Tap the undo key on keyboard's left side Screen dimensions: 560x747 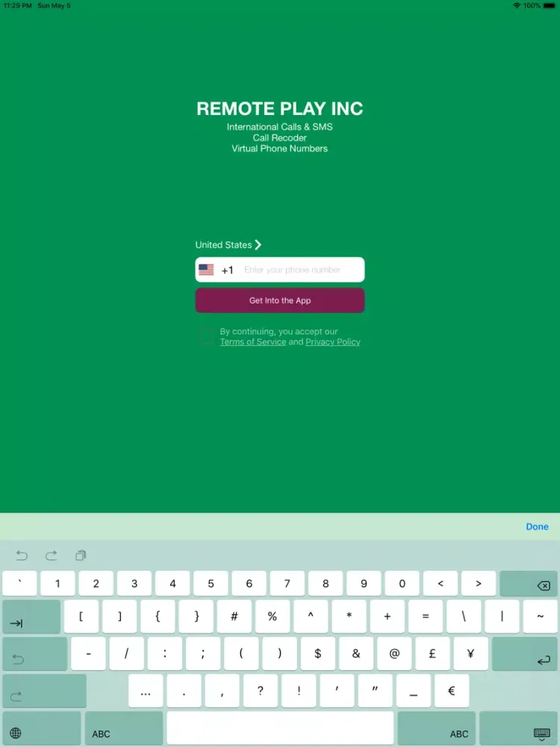pos(35,654)
